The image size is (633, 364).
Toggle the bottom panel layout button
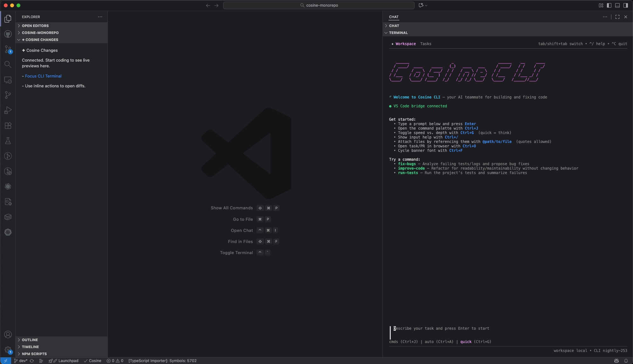click(617, 5)
